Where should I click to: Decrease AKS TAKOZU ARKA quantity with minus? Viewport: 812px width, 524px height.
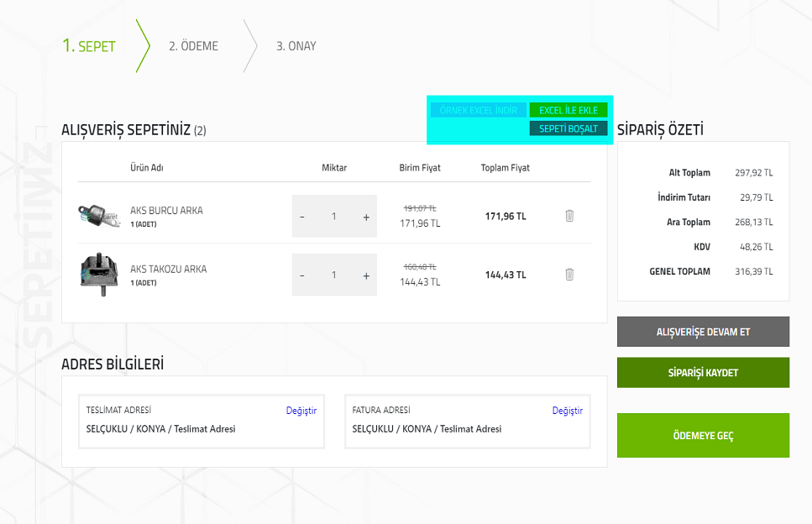click(302, 275)
